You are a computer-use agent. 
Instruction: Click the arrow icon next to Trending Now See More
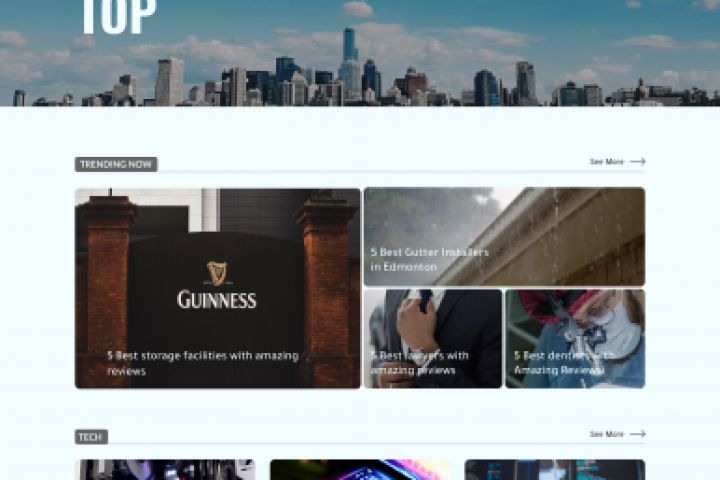click(637, 161)
